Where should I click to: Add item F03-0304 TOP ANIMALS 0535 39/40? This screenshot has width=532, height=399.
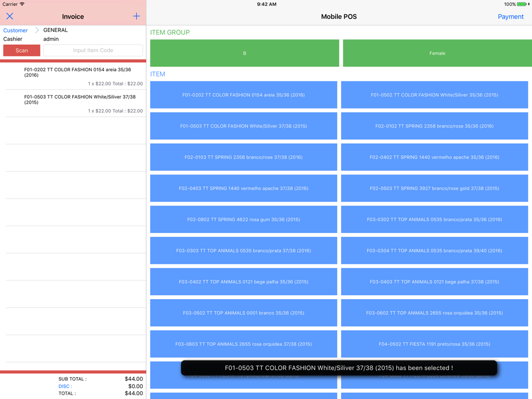pyautogui.click(x=435, y=251)
